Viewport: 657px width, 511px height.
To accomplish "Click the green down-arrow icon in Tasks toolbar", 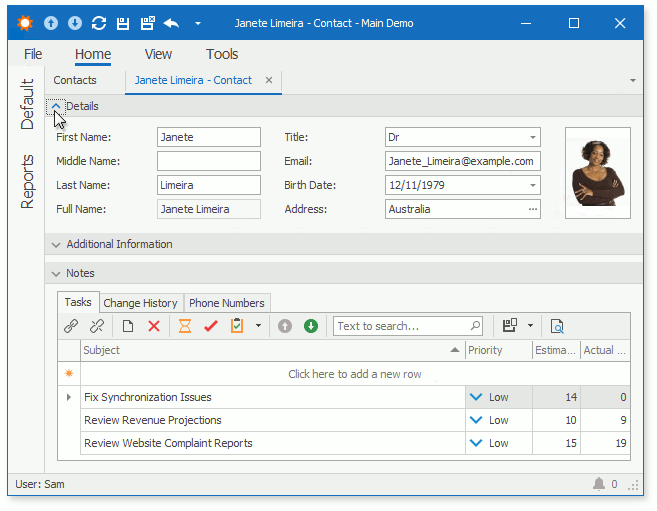I will click(311, 326).
